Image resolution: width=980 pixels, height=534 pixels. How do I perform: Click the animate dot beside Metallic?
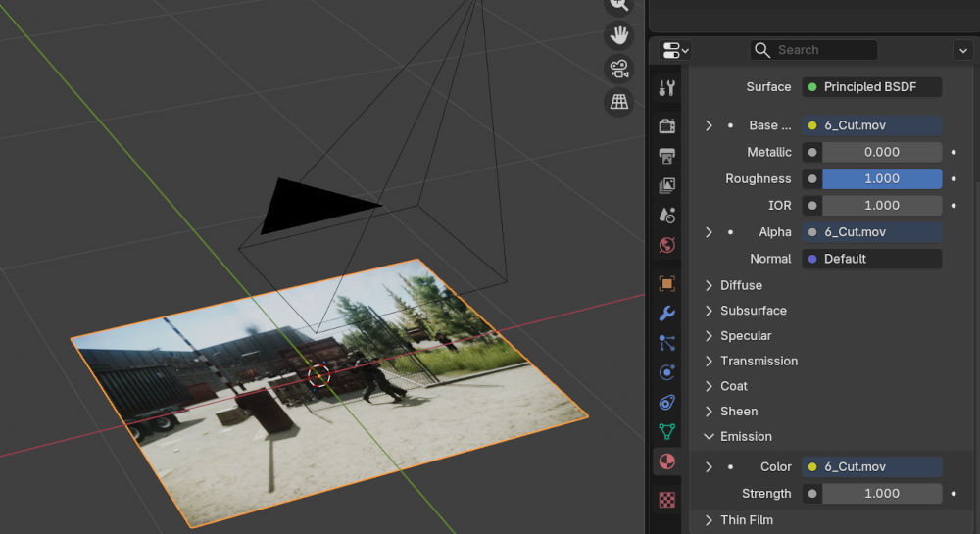click(x=954, y=152)
